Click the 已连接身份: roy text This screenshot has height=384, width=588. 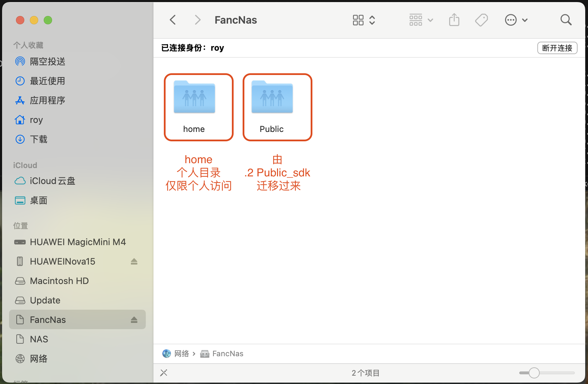(193, 48)
